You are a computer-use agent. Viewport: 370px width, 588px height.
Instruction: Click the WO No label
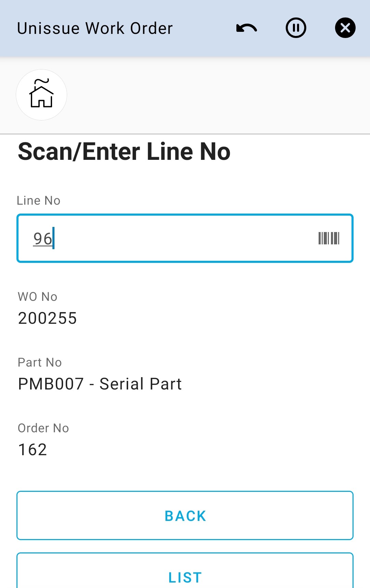pyautogui.click(x=38, y=297)
